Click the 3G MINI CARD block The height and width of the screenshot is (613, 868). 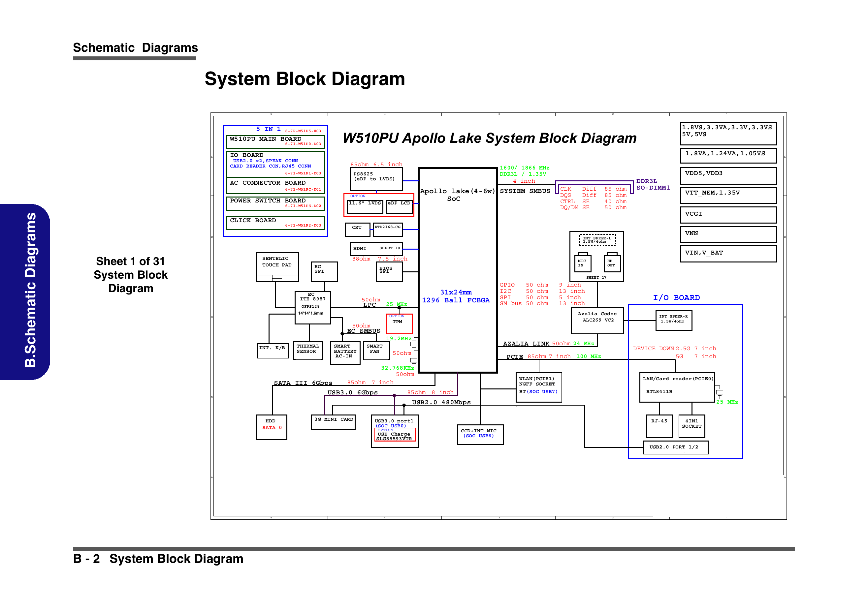click(x=333, y=422)
